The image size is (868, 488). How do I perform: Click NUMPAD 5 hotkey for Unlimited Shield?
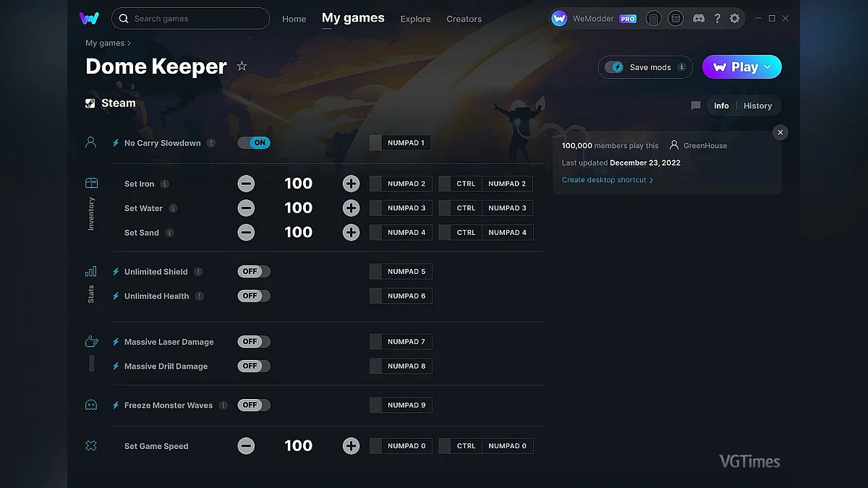pyautogui.click(x=400, y=272)
